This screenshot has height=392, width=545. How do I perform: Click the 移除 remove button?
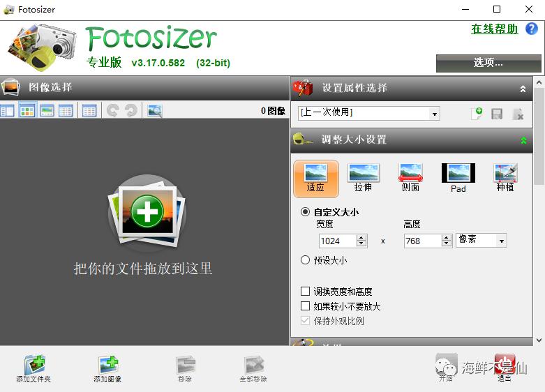(185, 369)
